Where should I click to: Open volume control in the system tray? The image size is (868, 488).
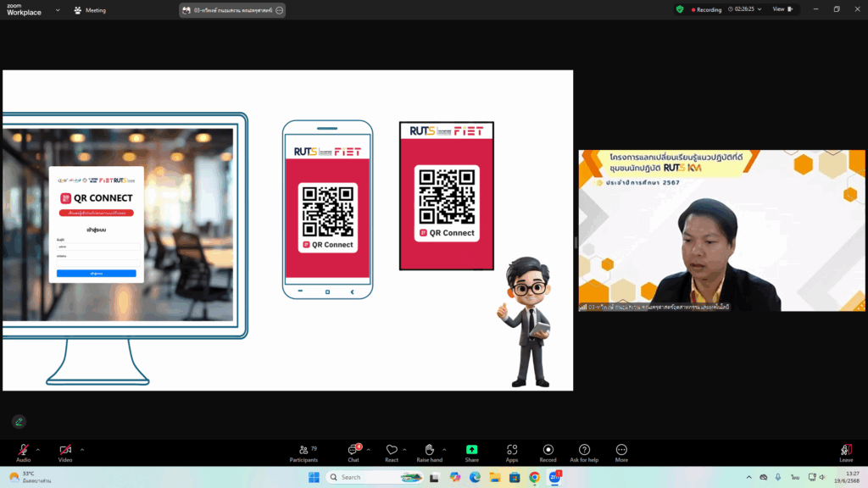[x=822, y=478]
